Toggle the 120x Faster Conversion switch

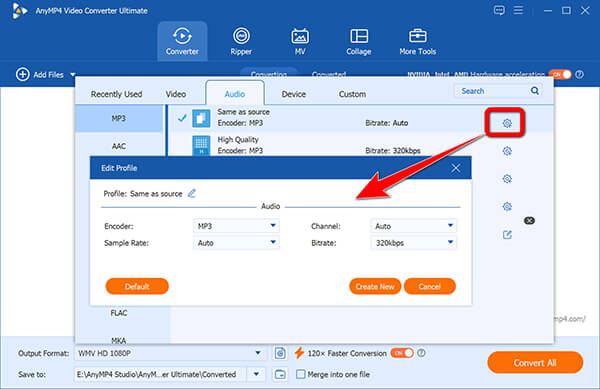pos(402,353)
